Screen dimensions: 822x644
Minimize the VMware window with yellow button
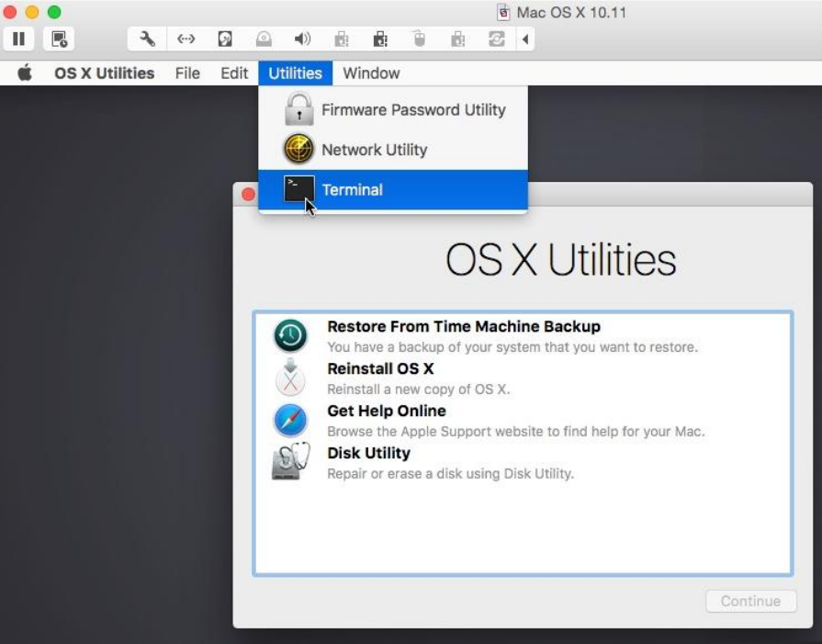click(x=32, y=12)
